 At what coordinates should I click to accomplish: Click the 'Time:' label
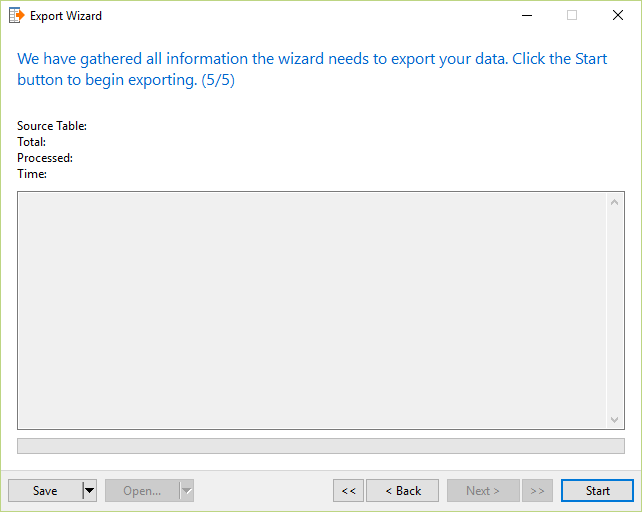click(32, 174)
